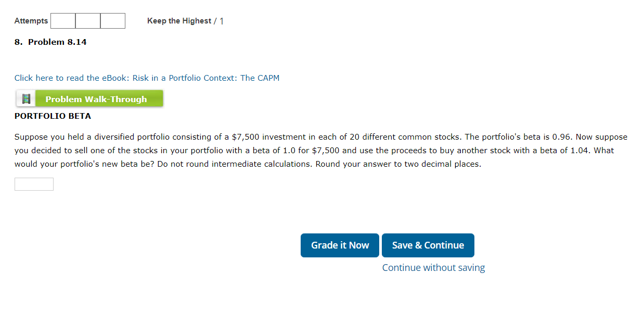
Task: Click inside the answer input field
Action: coord(33,184)
